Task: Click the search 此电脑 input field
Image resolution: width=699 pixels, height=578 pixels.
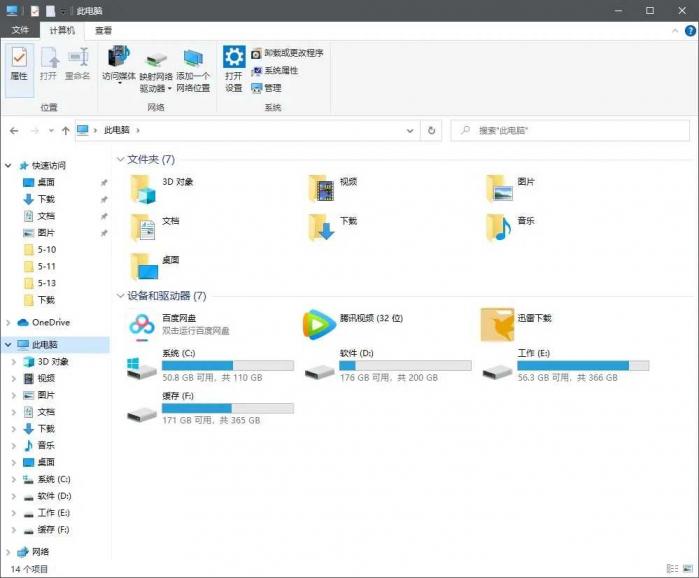Action: point(570,131)
